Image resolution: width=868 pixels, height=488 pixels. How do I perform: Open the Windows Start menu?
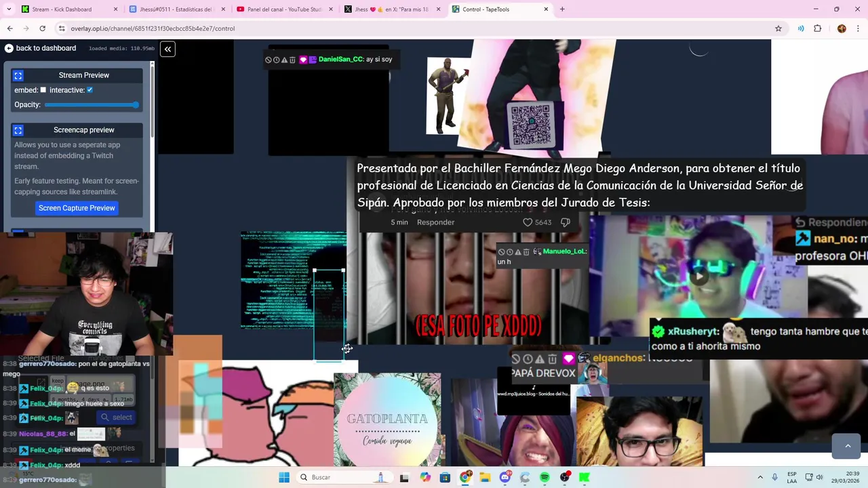(x=284, y=477)
